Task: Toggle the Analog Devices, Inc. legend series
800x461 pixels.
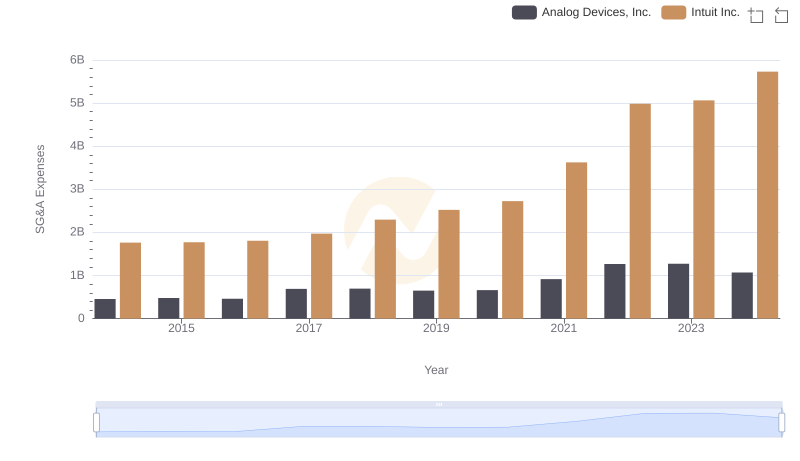Action: point(582,12)
